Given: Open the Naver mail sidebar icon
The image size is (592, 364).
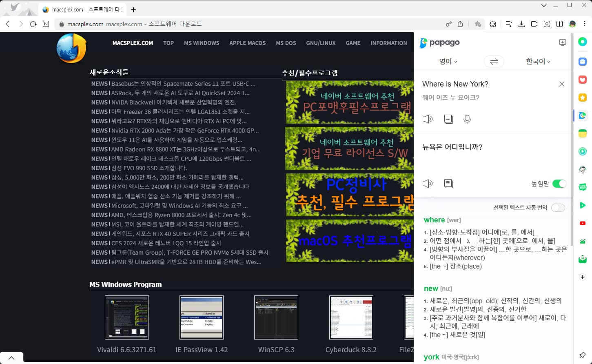Looking at the screenshot, I should 583,259.
